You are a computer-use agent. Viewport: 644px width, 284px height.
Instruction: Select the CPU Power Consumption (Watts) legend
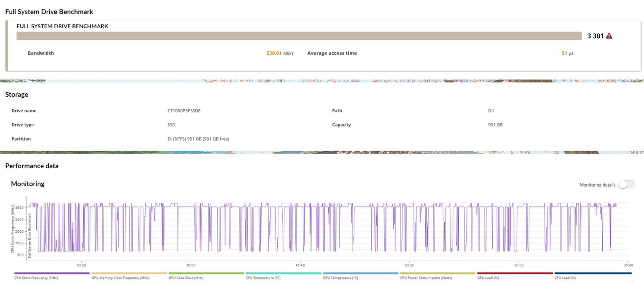pyautogui.click(x=438, y=275)
